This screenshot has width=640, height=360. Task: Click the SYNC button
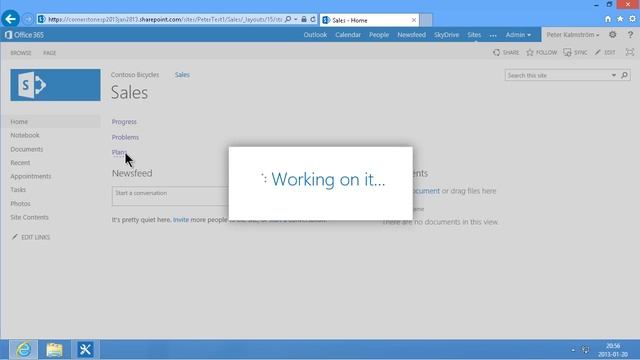(575, 52)
